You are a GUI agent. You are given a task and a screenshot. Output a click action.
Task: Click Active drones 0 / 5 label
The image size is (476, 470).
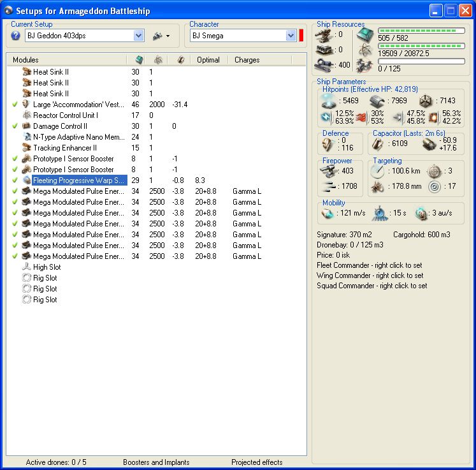pyautogui.click(x=56, y=462)
